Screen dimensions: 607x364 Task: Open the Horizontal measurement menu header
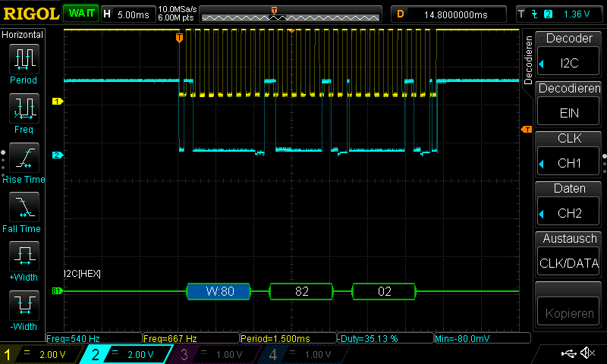click(23, 35)
